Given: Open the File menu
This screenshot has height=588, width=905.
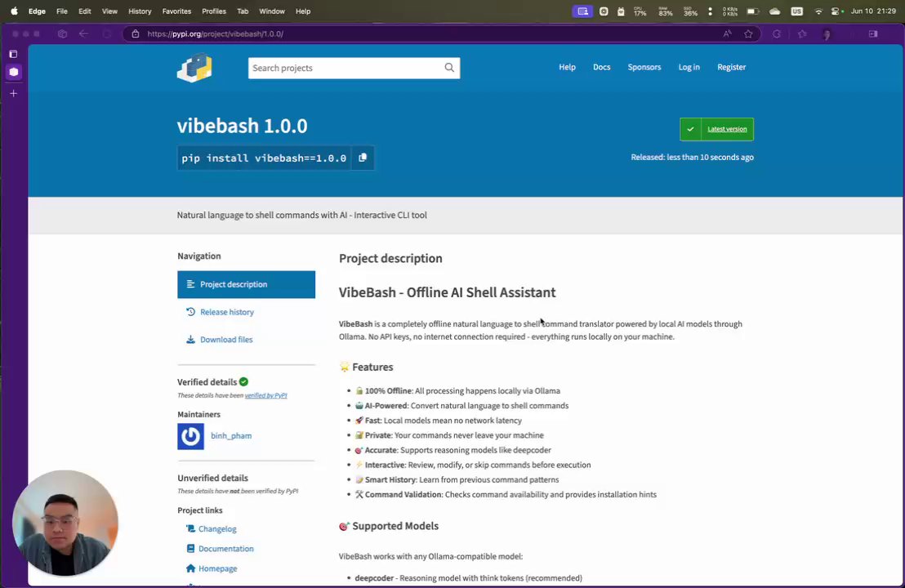Looking at the screenshot, I should pyautogui.click(x=62, y=11).
